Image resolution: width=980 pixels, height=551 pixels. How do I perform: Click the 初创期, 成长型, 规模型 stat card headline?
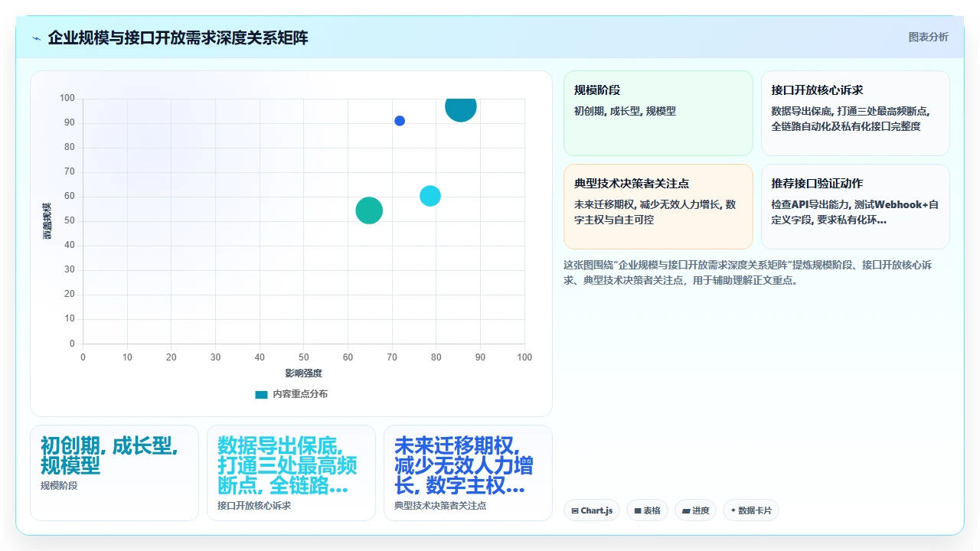(x=110, y=455)
